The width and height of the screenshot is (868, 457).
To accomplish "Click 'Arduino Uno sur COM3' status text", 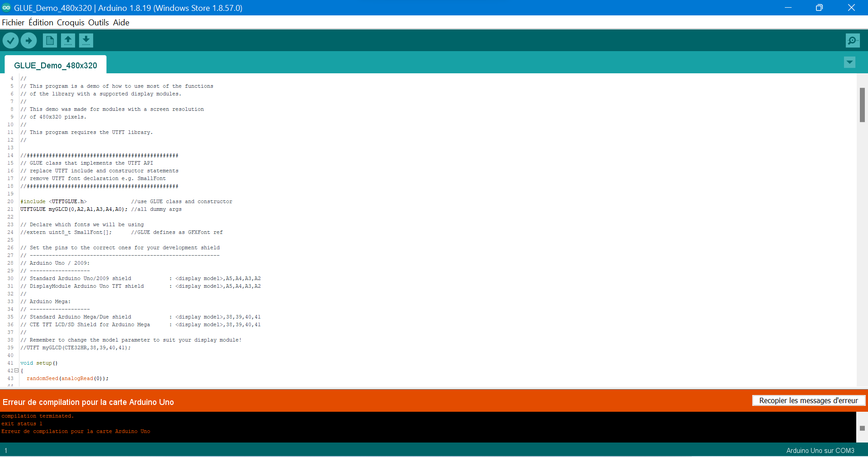I will click(x=820, y=451).
